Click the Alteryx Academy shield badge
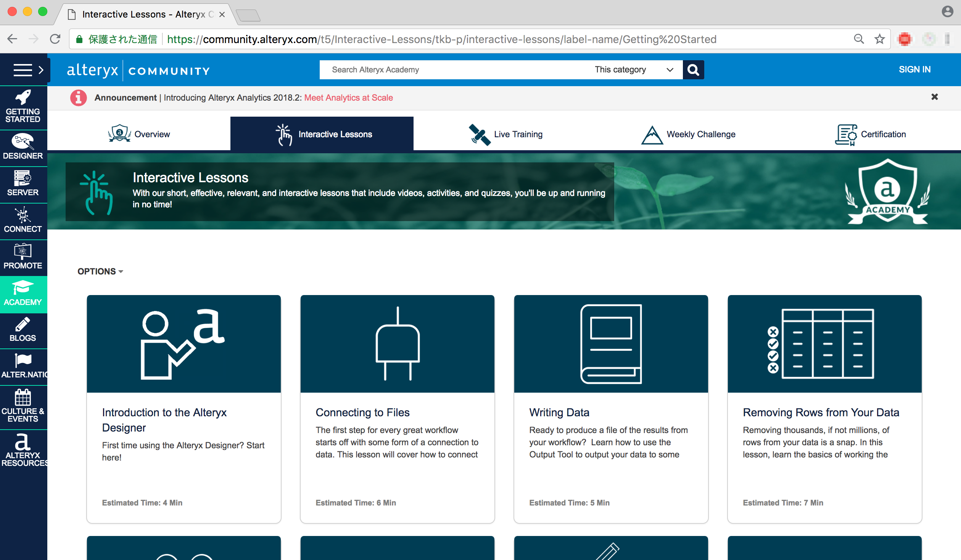This screenshot has height=560, width=961. coord(887,191)
